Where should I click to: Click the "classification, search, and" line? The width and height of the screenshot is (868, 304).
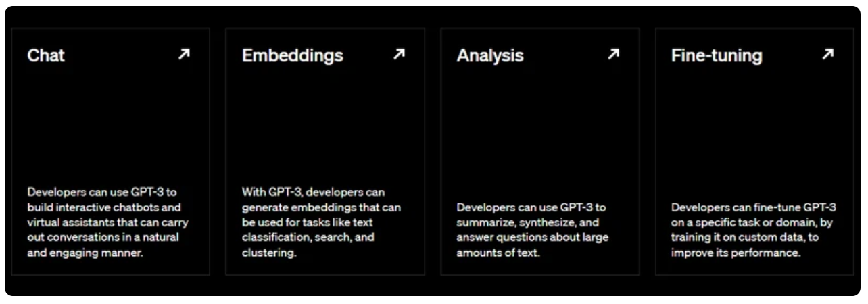coord(308,237)
